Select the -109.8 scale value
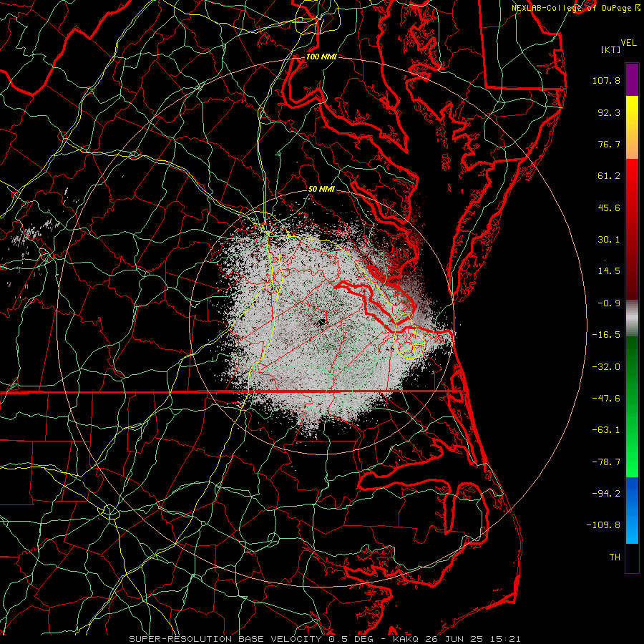The height and width of the screenshot is (644, 644). 603,525
